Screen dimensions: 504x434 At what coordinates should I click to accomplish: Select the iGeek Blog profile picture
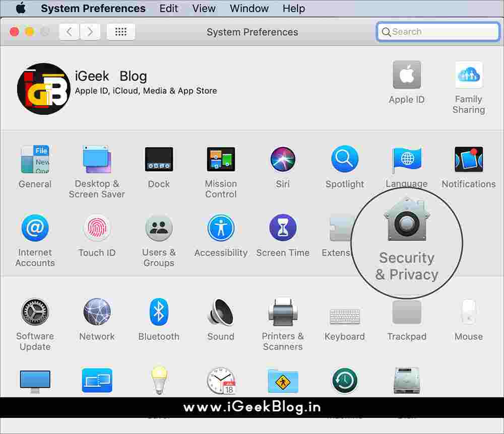[x=44, y=89]
